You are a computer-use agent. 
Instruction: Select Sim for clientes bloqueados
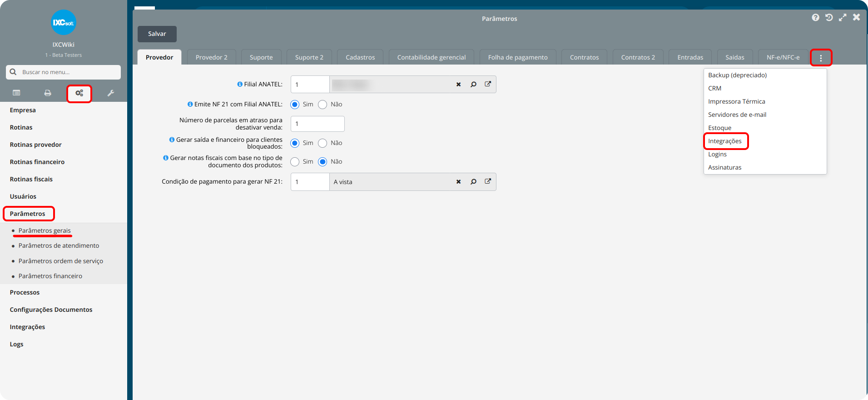click(295, 143)
